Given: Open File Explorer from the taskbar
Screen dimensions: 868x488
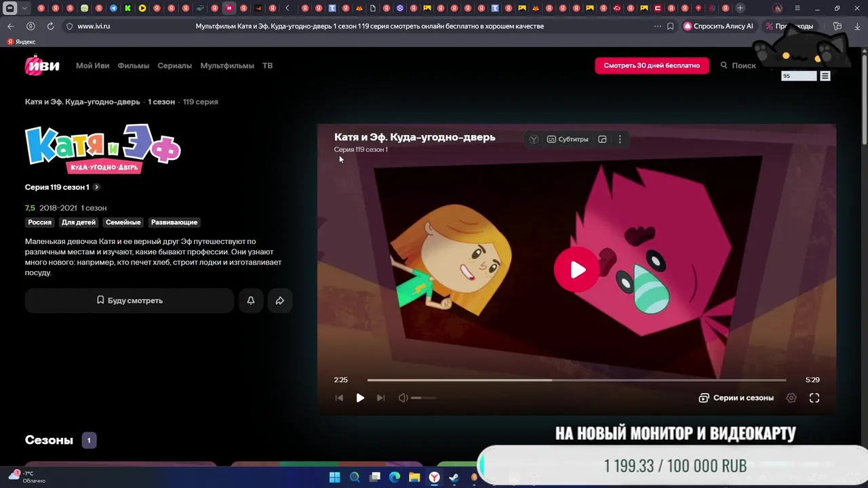Looking at the screenshot, I should [414, 478].
